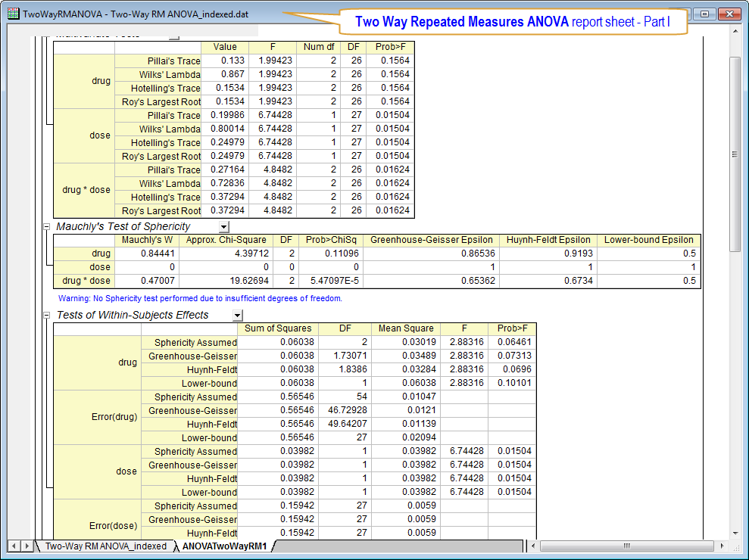
Task: Open the Tests of Within-Subjects Effects dropdown arrow
Action: coord(237,315)
